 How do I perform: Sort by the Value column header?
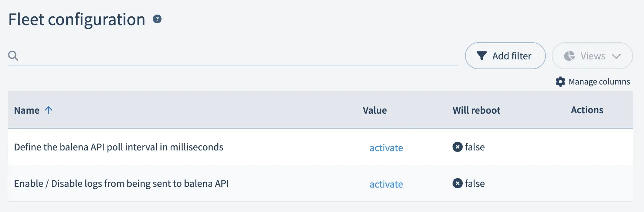coord(375,110)
